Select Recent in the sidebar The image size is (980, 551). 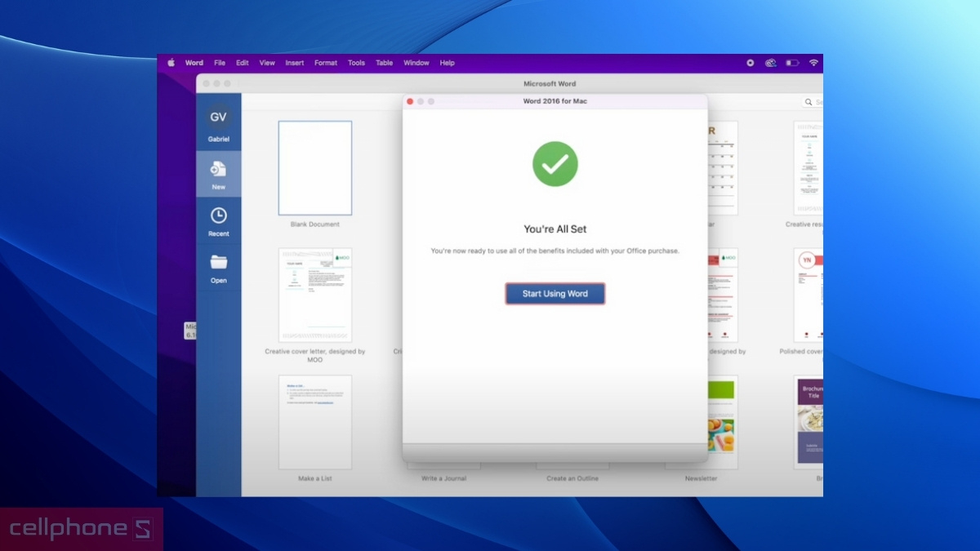tap(218, 220)
